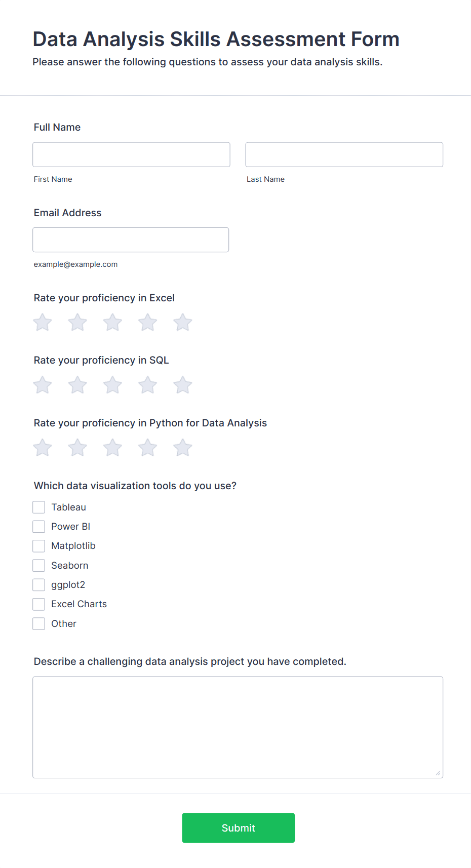The image size is (471, 868).
Task: Rate Excel proficiency one star
Action: click(42, 322)
